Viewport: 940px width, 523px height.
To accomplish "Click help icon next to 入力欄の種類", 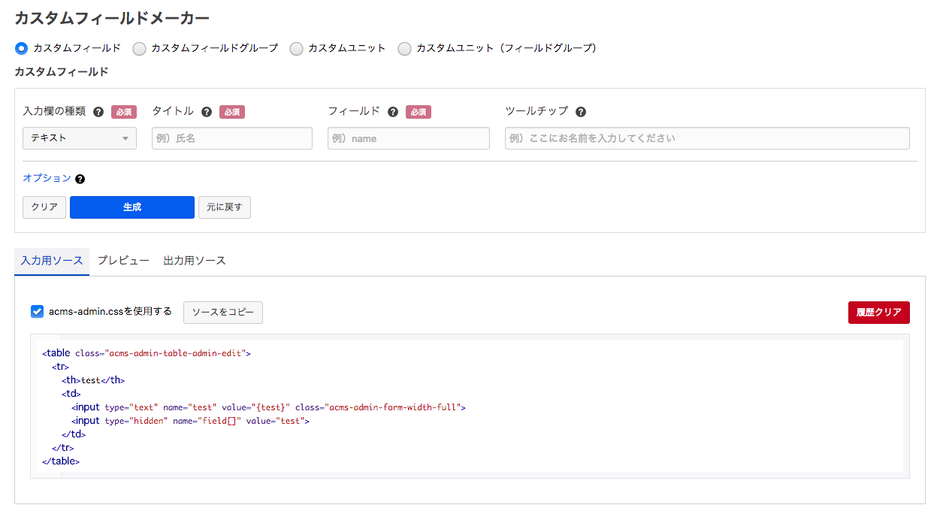I will [98, 112].
